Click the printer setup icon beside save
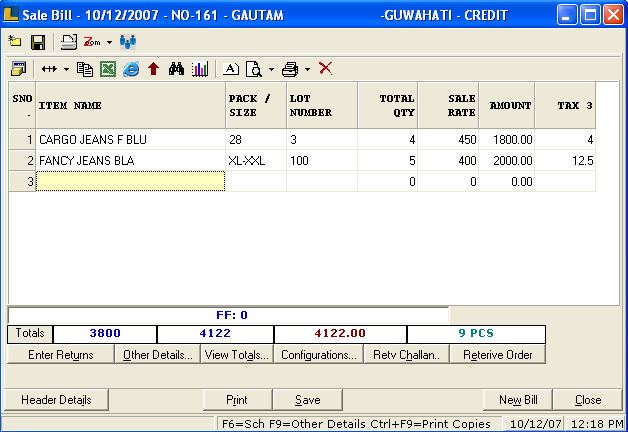This screenshot has height=432, width=628. [x=68, y=42]
